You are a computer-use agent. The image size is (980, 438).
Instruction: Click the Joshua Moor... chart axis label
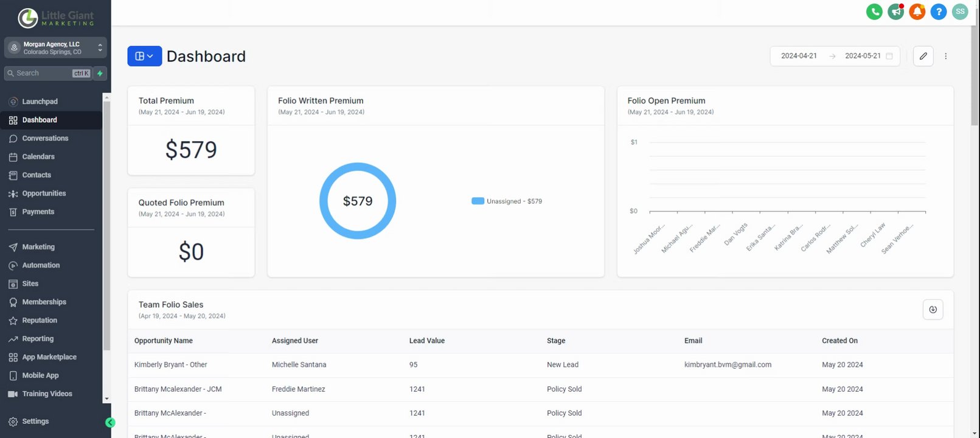coord(648,239)
